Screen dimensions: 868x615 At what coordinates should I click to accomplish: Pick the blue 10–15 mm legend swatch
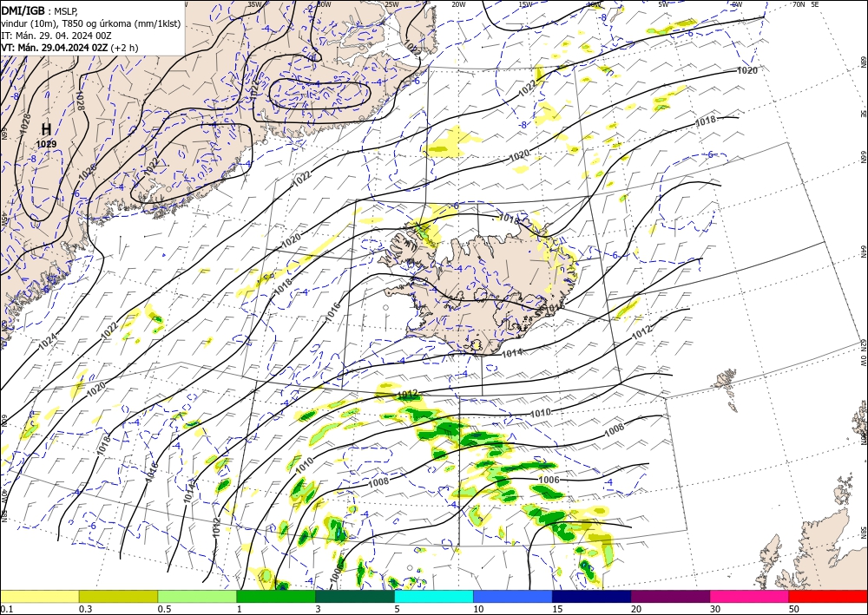[513, 596]
